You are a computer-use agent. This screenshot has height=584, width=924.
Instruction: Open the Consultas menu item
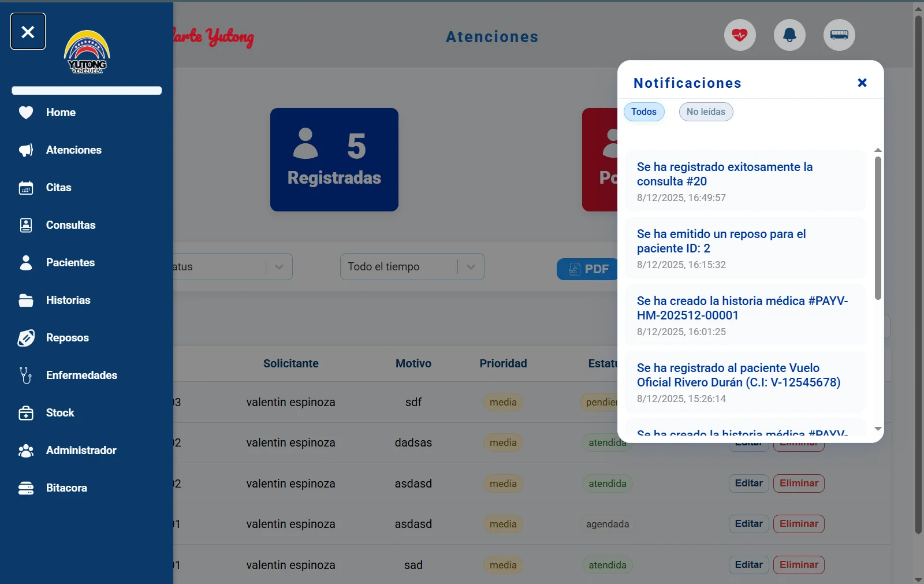coord(71,225)
